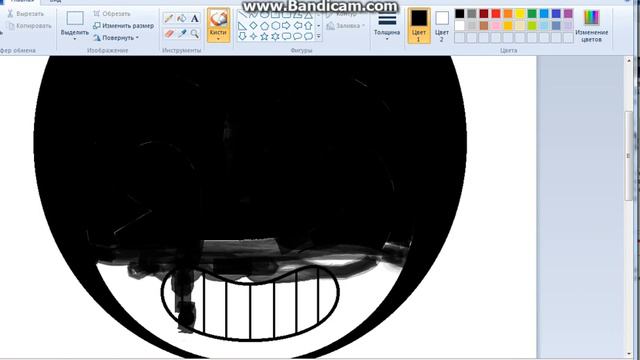Pick the purple color swatch

click(568, 14)
